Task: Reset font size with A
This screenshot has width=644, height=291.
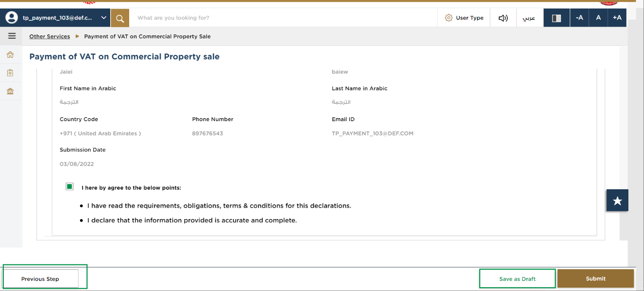Action: 598,18
